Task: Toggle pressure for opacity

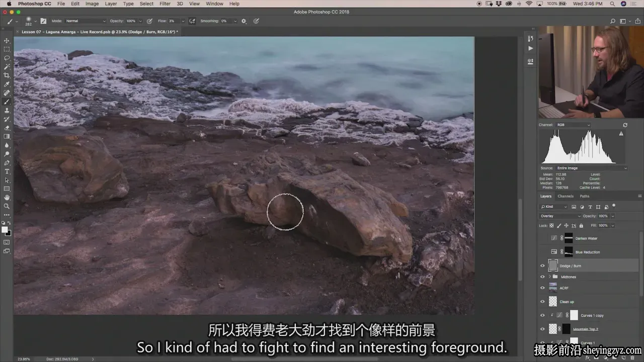Action: coord(149,21)
